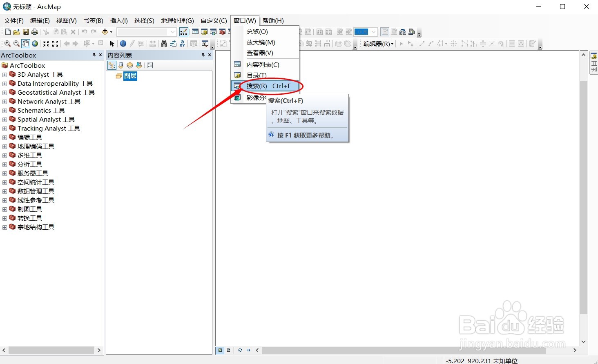Select the 宗地结构工具 toolbox
Image resolution: width=598 pixels, height=364 pixels.
tap(36, 227)
